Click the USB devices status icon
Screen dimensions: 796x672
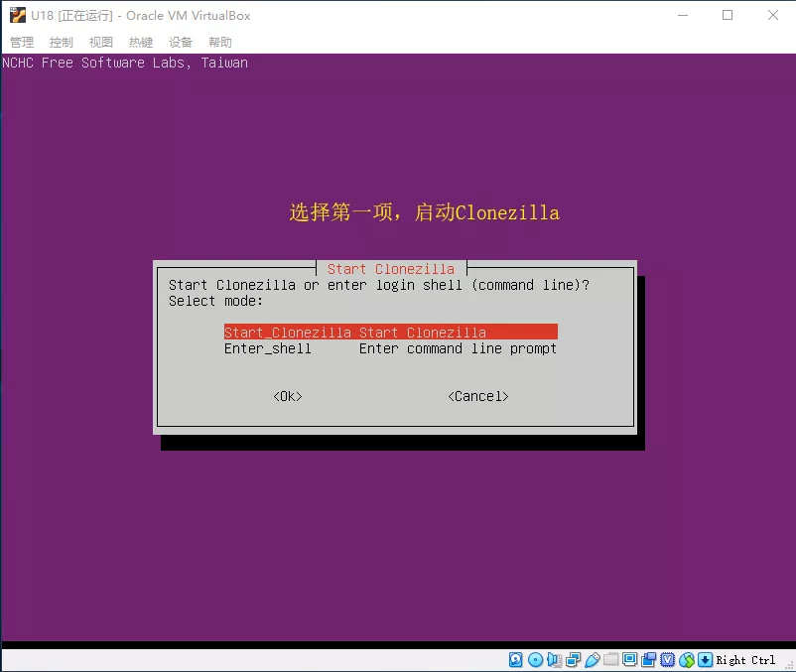coord(592,659)
